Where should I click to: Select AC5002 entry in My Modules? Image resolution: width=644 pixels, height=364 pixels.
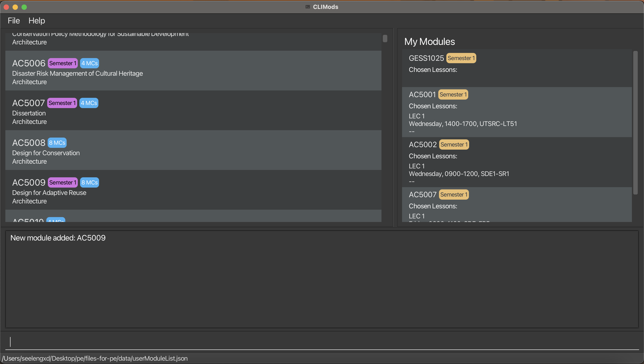click(x=517, y=162)
